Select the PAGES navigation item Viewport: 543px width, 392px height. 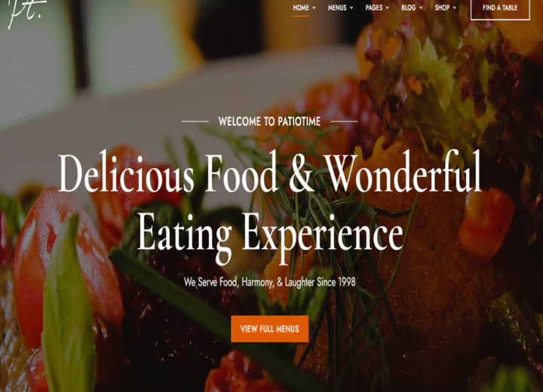(373, 8)
